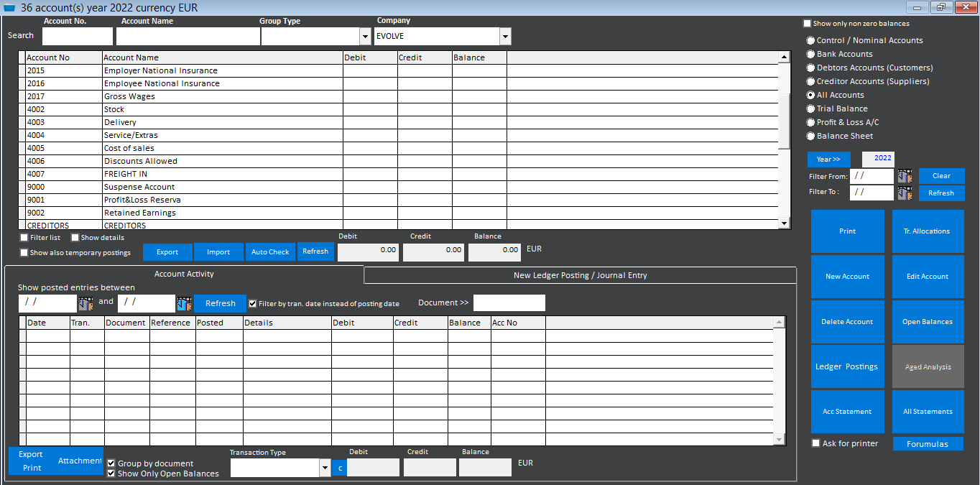Open the calendar picker beside Filter From

click(905, 175)
